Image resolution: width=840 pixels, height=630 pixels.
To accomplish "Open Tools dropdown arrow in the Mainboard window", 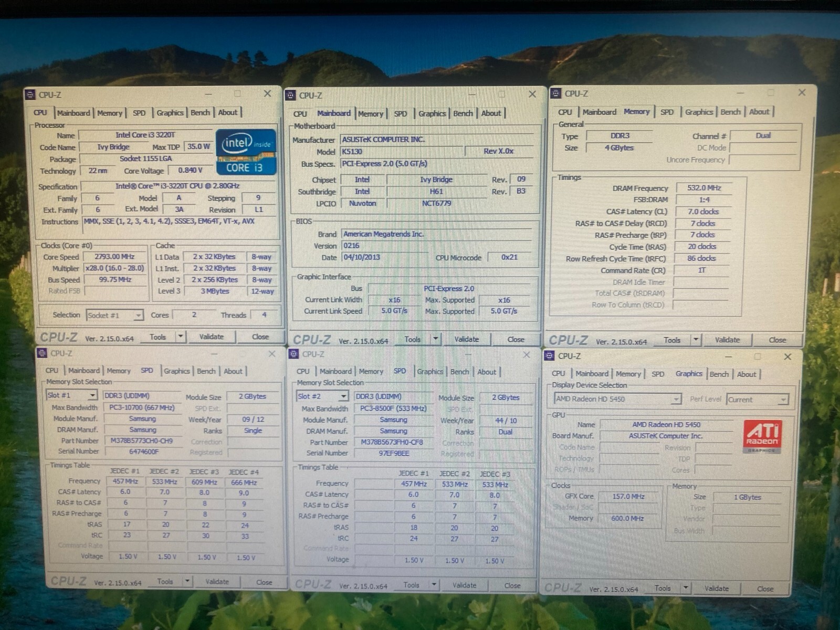I will coord(435,339).
